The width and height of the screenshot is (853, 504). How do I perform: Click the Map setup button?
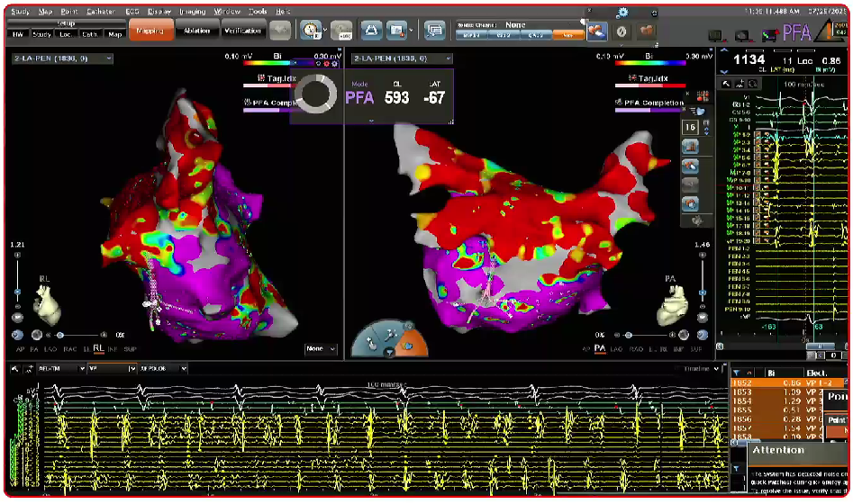coord(114,34)
